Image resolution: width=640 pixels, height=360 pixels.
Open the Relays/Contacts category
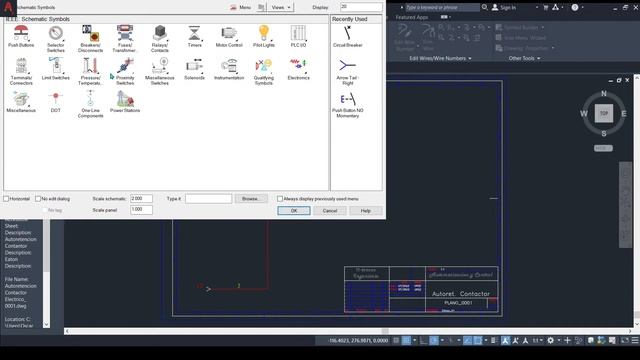(160, 39)
